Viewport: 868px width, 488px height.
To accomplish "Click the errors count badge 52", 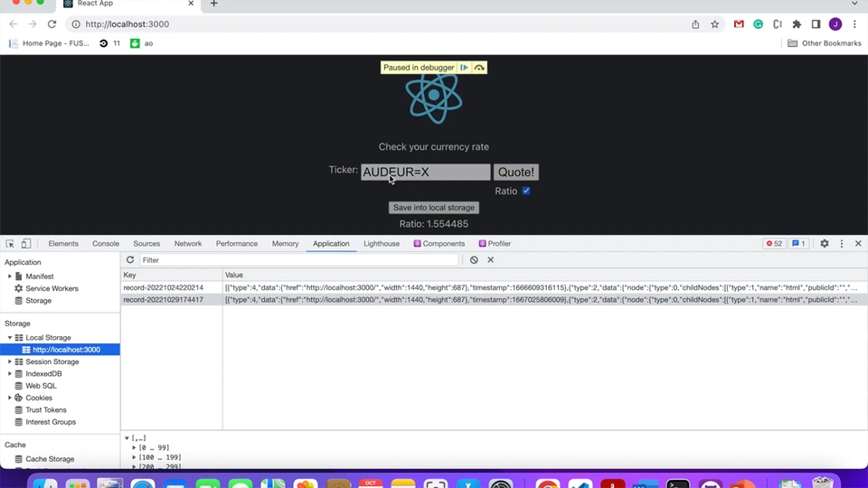I will 774,243.
